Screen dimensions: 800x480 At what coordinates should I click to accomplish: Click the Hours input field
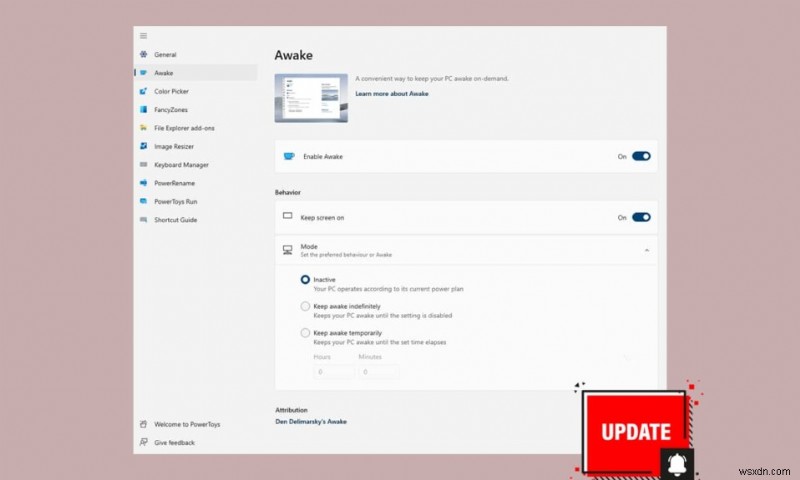(334, 372)
